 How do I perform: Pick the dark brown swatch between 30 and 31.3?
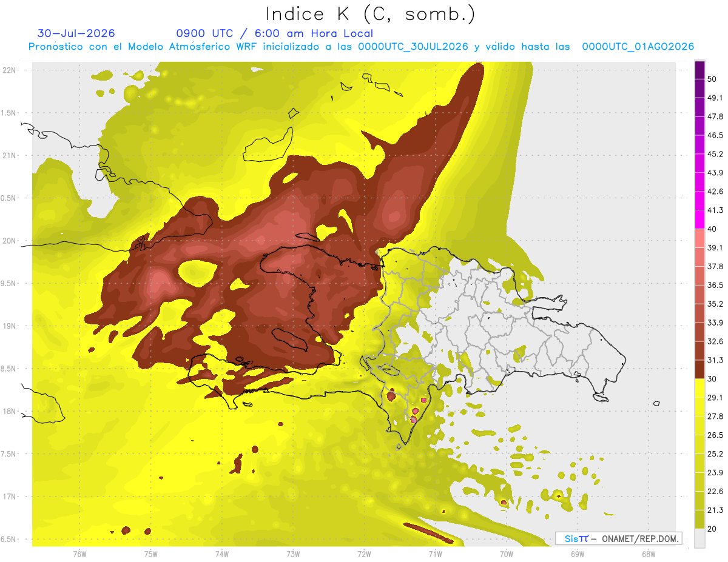click(x=699, y=369)
